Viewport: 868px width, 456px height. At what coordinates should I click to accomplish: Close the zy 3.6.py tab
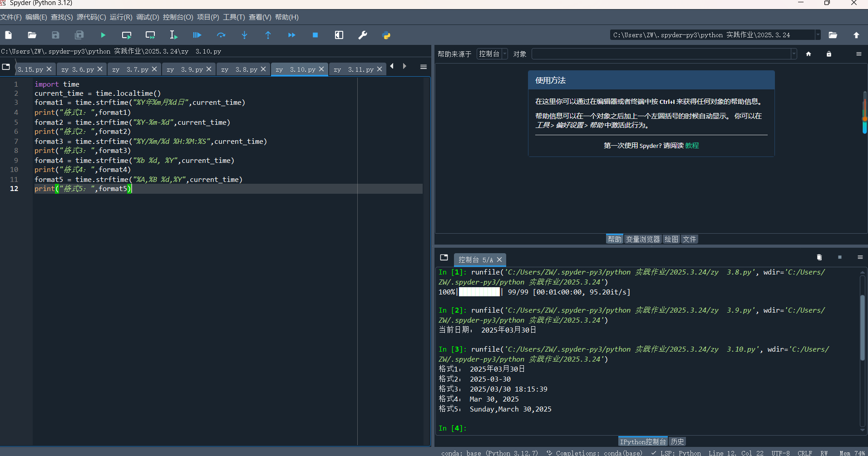click(100, 69)
